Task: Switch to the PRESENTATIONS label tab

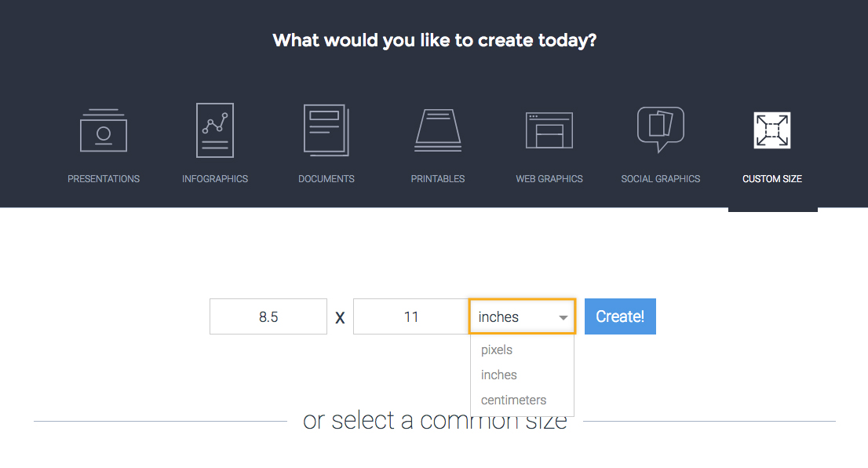Action: 104,179
